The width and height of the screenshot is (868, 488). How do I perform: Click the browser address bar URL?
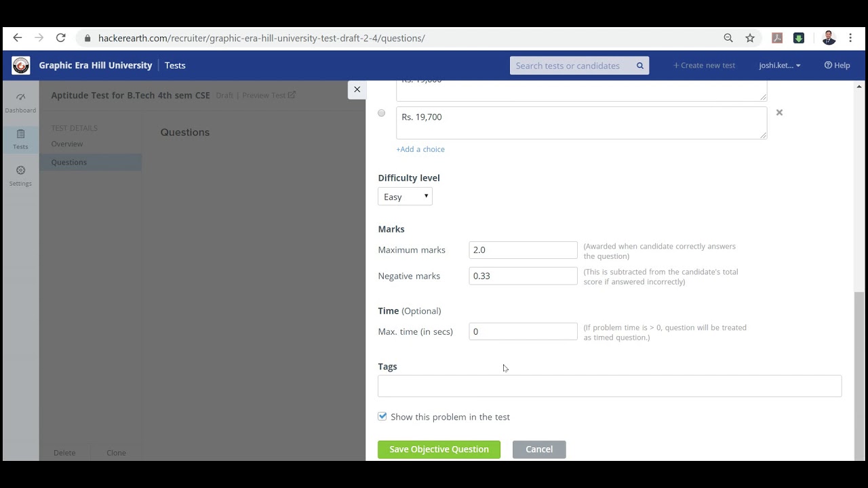pos(262,39)
